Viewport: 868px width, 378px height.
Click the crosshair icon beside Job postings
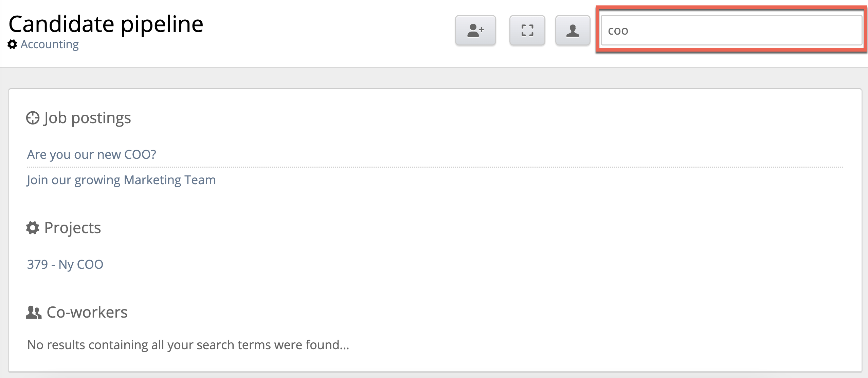[x=33, y=118]
